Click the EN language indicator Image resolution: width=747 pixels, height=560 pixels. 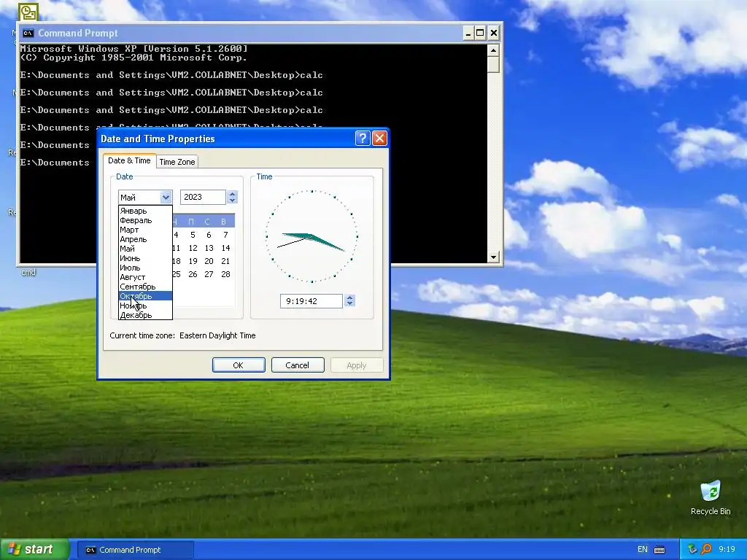[x=642, y=550]
